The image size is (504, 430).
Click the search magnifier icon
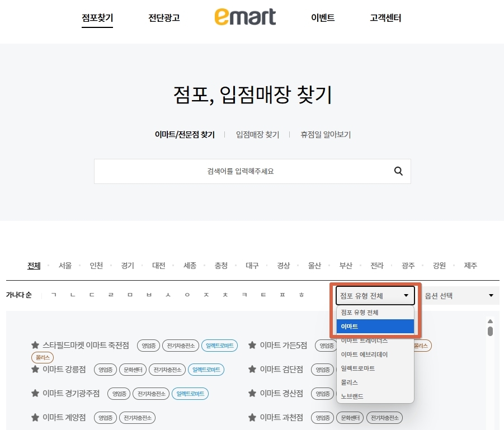click(x=398, y=171)
